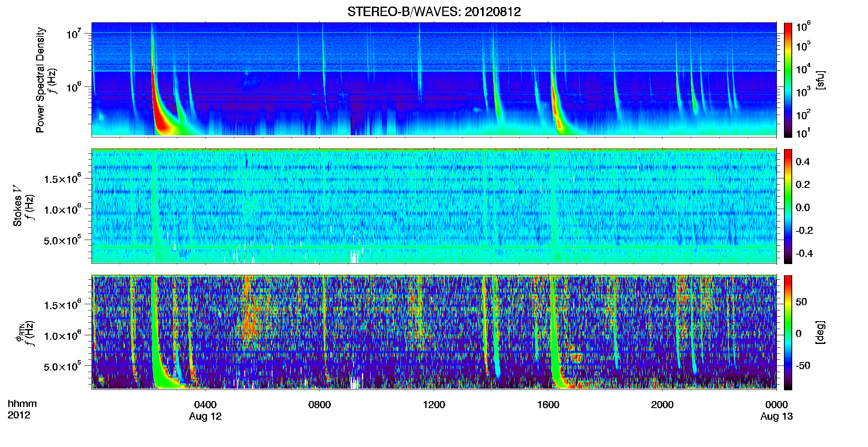Click the top spectrogram panel

[434, 79]
